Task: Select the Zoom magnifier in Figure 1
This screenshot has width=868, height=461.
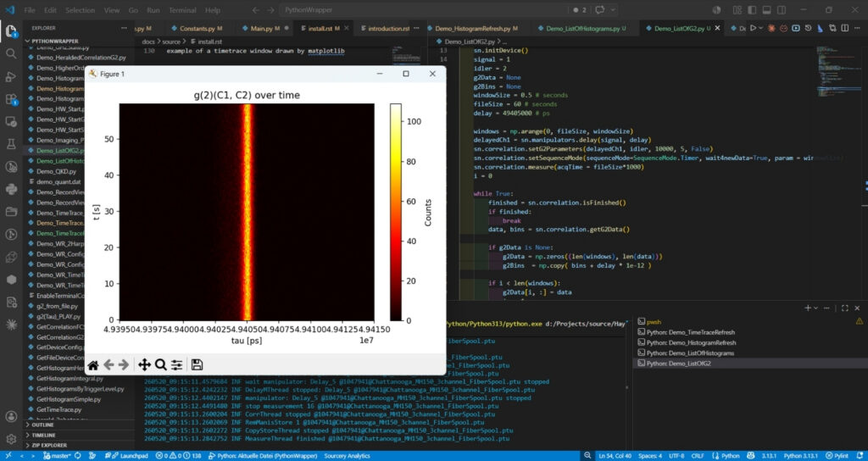Action: (x=160, y=364)
